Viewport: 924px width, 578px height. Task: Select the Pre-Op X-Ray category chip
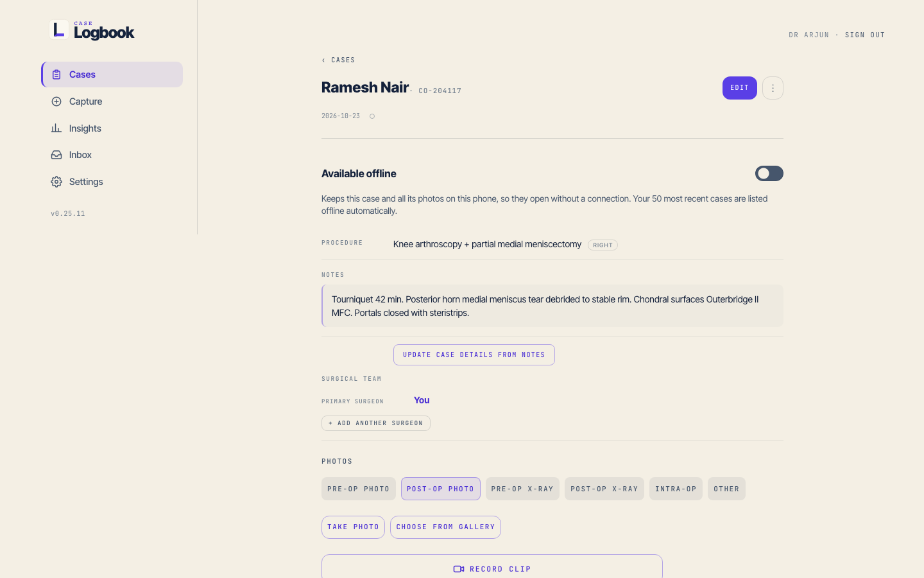522,489
